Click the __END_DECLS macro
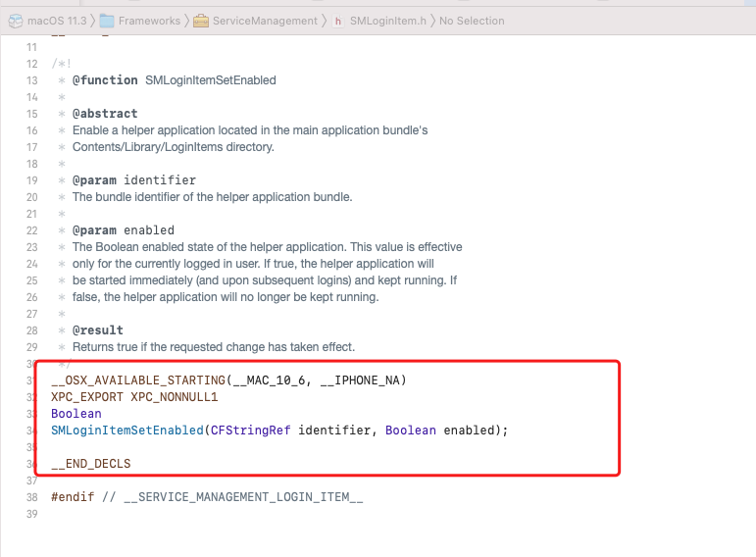 (90, 464)
